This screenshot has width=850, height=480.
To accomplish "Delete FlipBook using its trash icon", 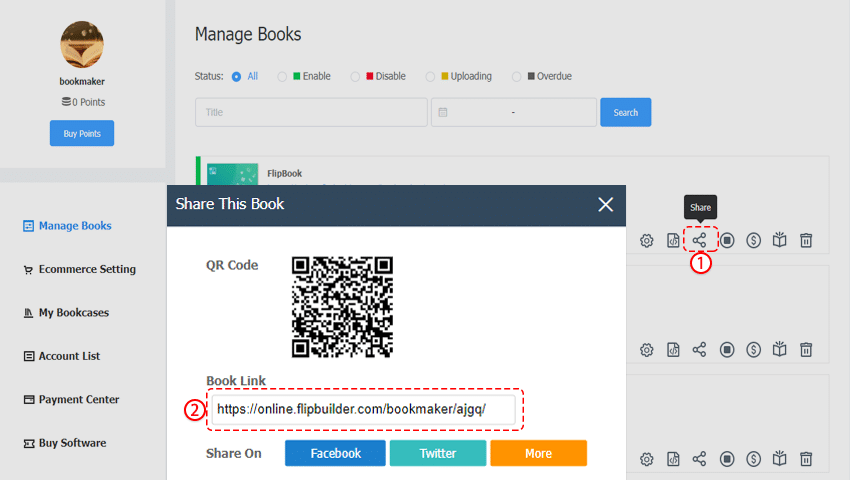I will click(x=806, y=240).
